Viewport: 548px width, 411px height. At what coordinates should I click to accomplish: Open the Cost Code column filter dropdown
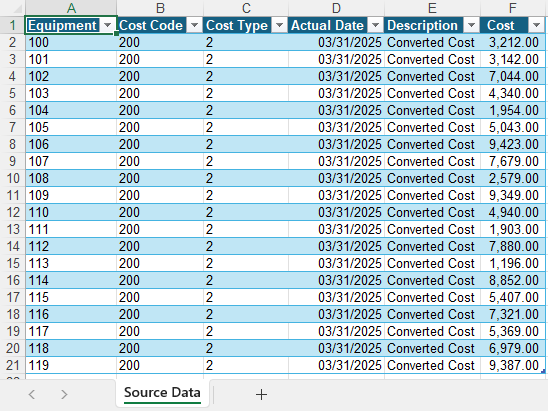click(194, 25)
